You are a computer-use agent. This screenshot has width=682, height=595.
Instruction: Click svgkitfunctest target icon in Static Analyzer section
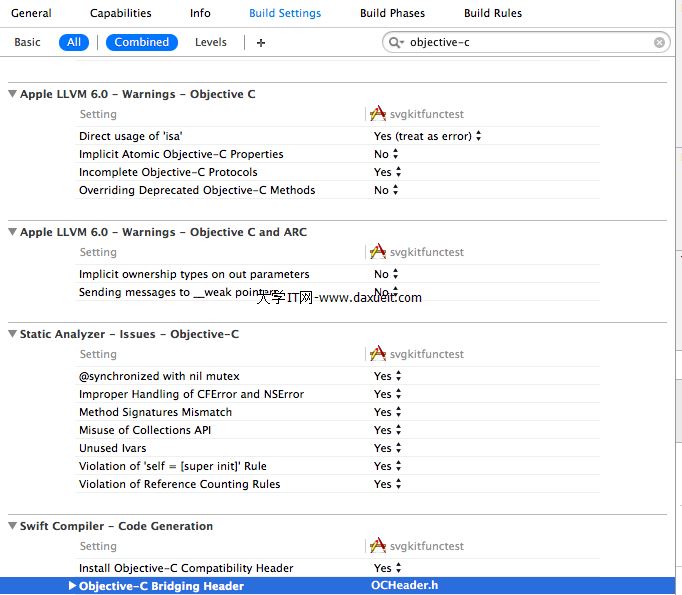point(378,354)
